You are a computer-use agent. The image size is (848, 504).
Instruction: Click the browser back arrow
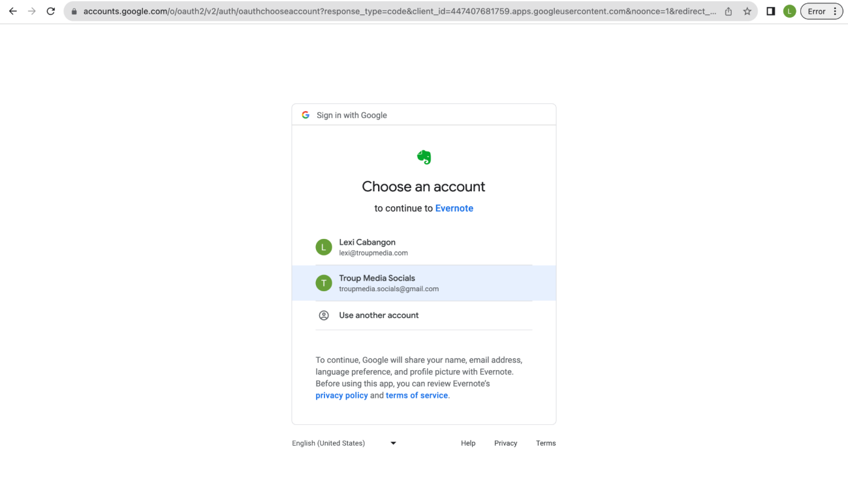(x=12, y=11)
